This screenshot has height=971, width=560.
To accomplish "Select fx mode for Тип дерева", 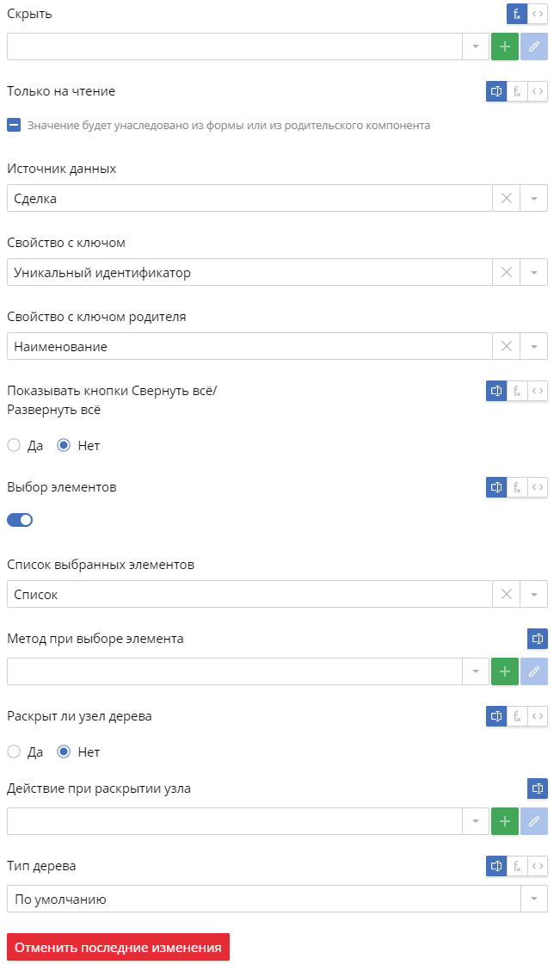I will pos(517,866).
